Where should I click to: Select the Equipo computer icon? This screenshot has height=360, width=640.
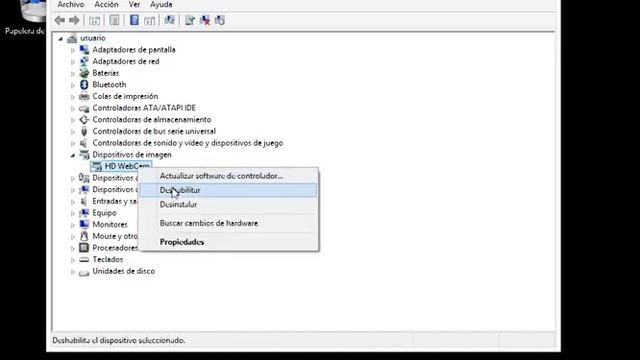(x=84, y=213)
